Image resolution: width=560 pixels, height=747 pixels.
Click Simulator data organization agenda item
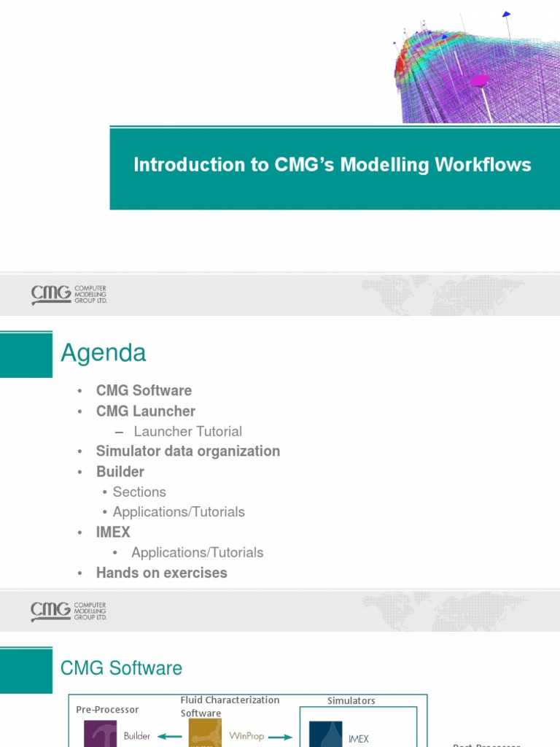(x=187, y=451)
